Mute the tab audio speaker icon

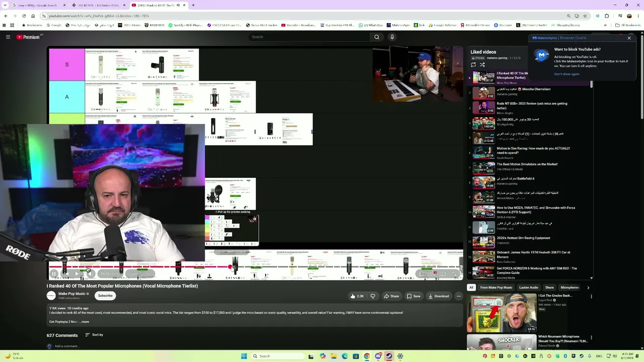click(178, 5)
